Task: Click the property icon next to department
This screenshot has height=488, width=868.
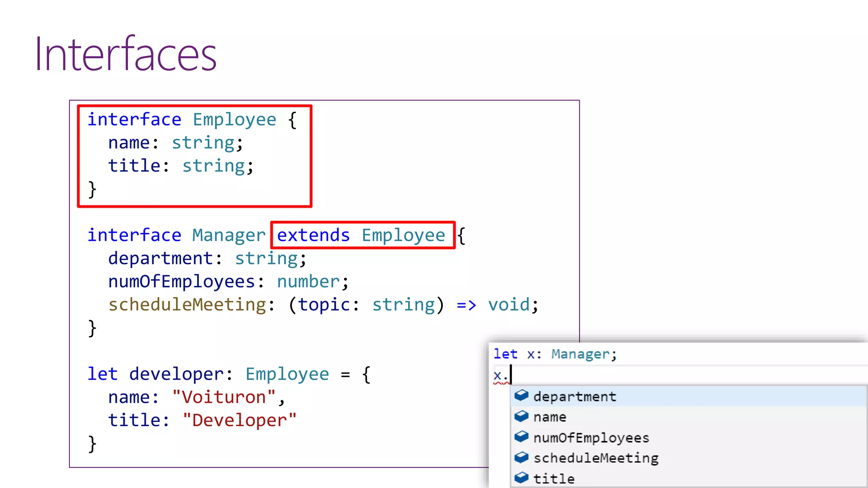Action: [521, 396]
